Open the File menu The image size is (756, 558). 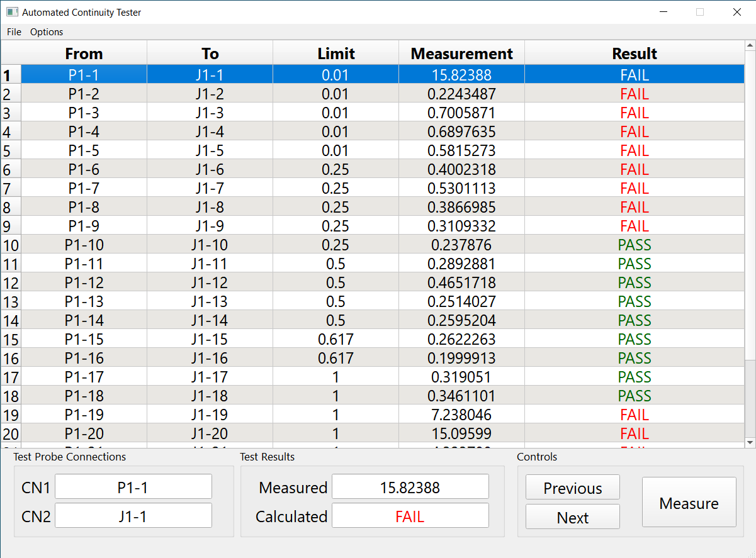pyautogui.click(x=14, y=32)
